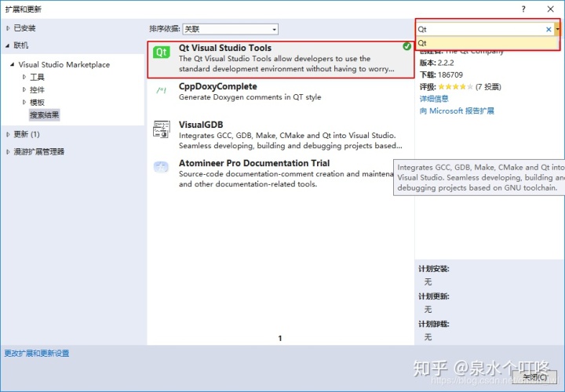Collapse the 联机 node

(8, 45)
